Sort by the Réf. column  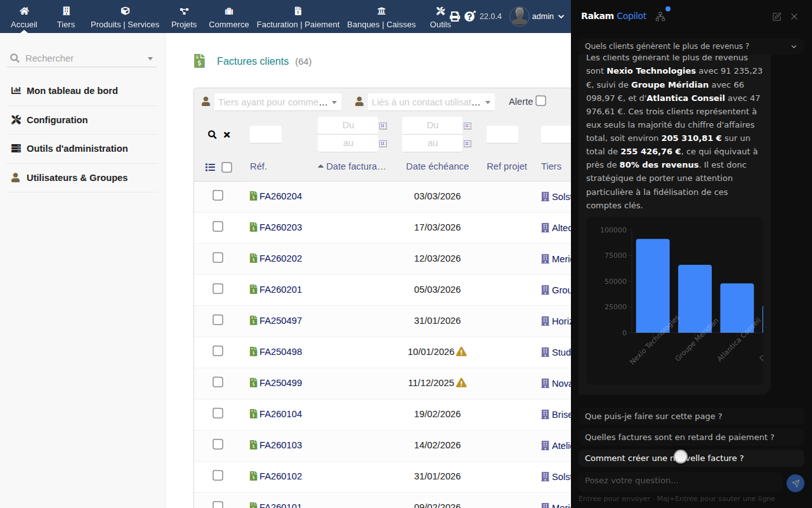(259, 166)
